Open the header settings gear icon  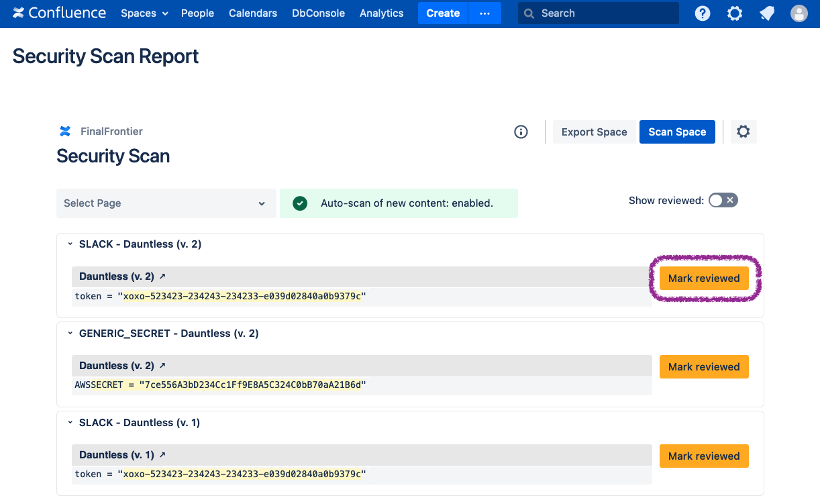click(735, 13)
